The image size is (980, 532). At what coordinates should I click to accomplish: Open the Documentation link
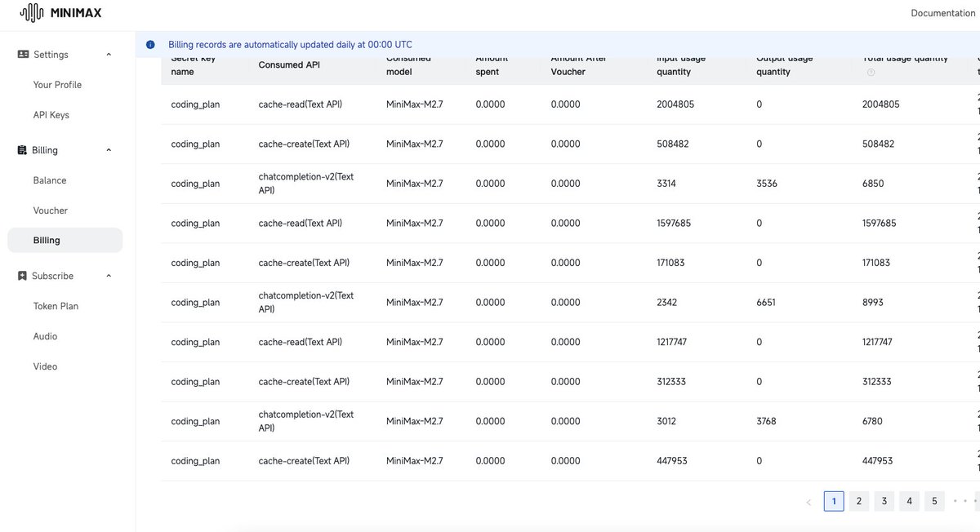click(943, 13)
